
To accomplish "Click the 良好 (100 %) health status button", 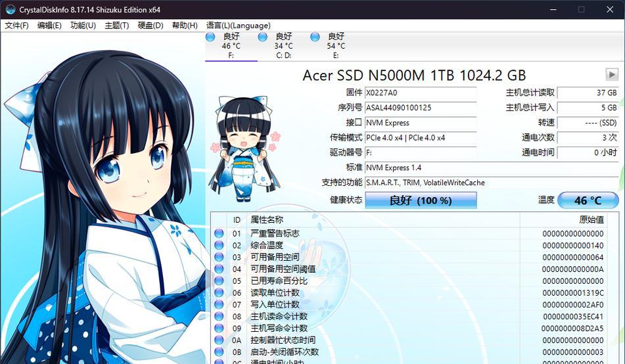I will click(x=421, y=200).
